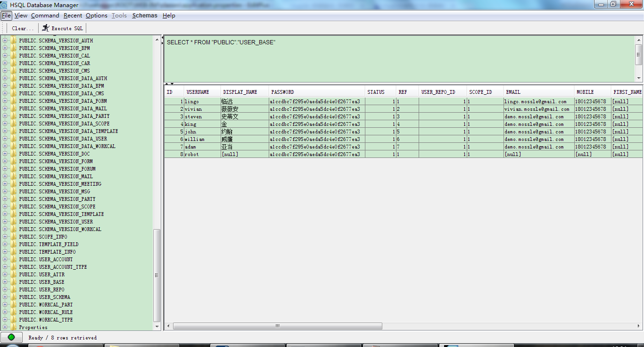Viewport: 644px width, 347px height.
Task: Click the USER_REPO_ID column header
Action: 443,92
